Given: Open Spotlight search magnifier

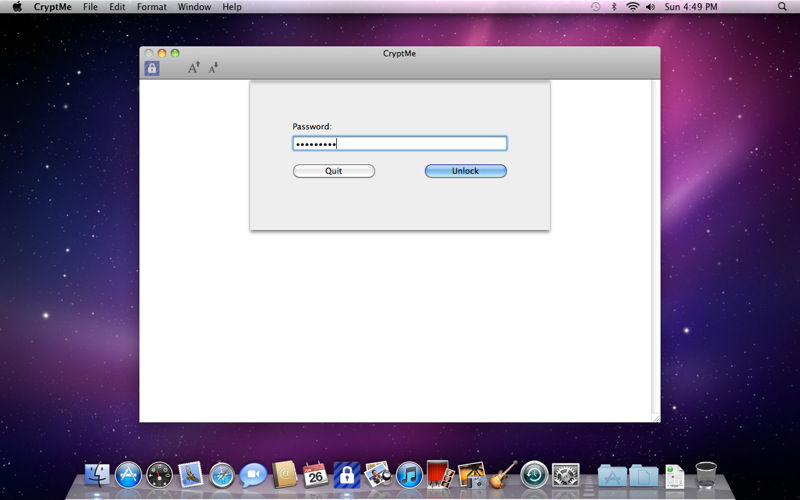Looking at the screenshot, I should (x=782, y=7).
